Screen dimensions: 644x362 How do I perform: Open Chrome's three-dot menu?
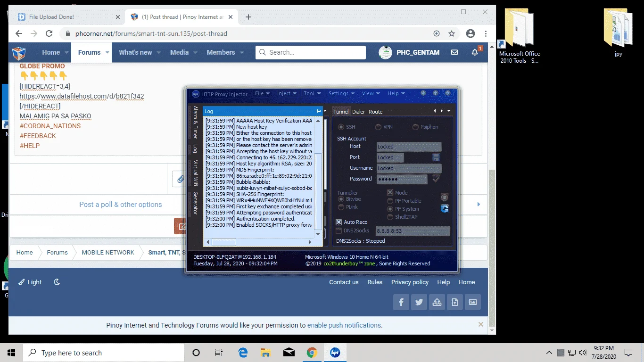click(x=486, y=33)
